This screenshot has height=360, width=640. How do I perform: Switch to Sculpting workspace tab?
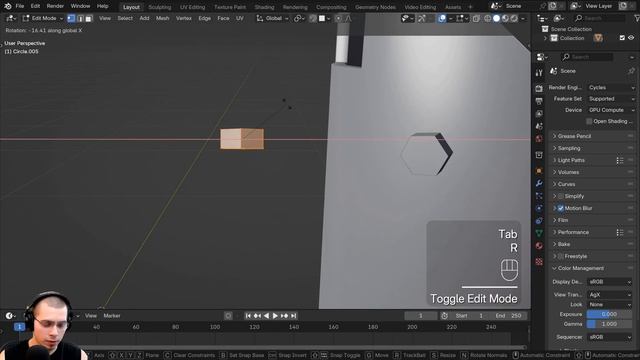160,7
